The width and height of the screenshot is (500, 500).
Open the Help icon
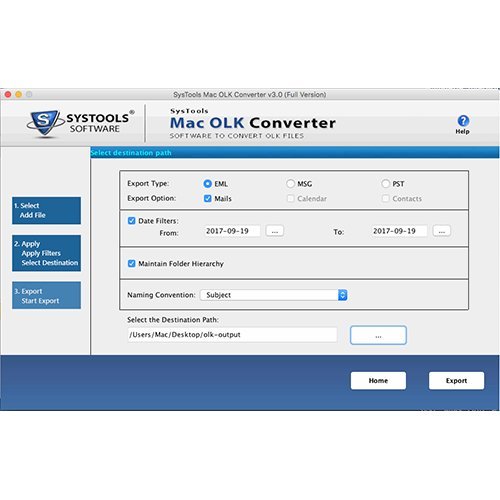tap(463, 124)
